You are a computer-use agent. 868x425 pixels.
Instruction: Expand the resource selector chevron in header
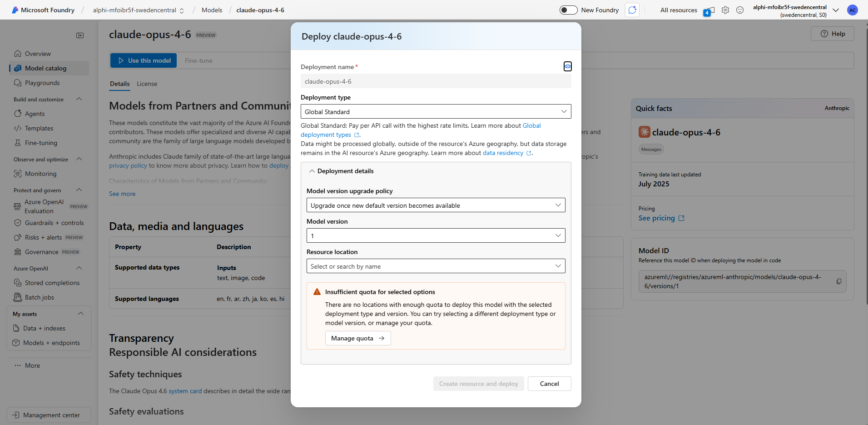point(836,10)
